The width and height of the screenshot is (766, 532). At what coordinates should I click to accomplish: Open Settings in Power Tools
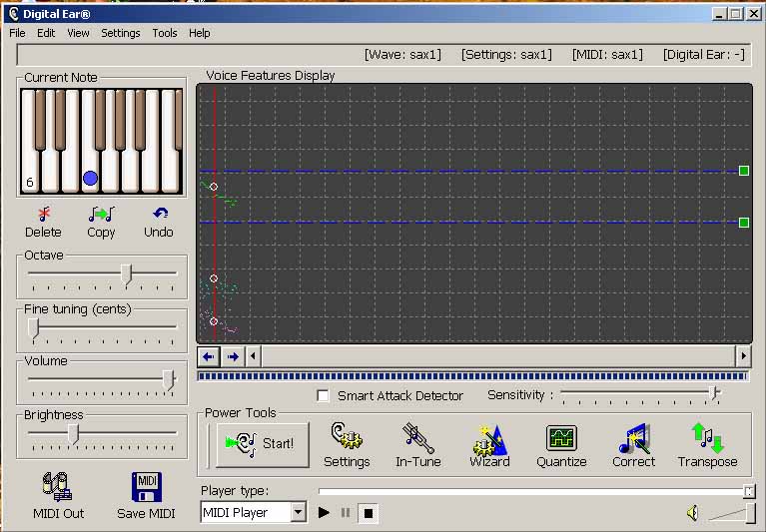[x=347, y=438]
